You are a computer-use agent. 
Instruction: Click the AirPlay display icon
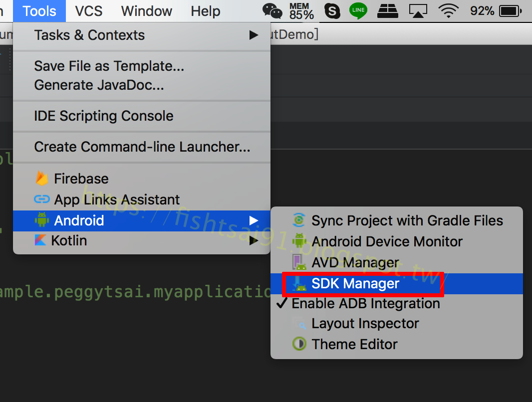pos(418,11)
